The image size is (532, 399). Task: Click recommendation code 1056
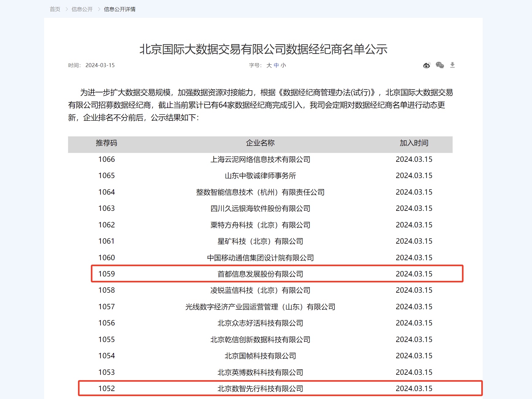point(107,323)
